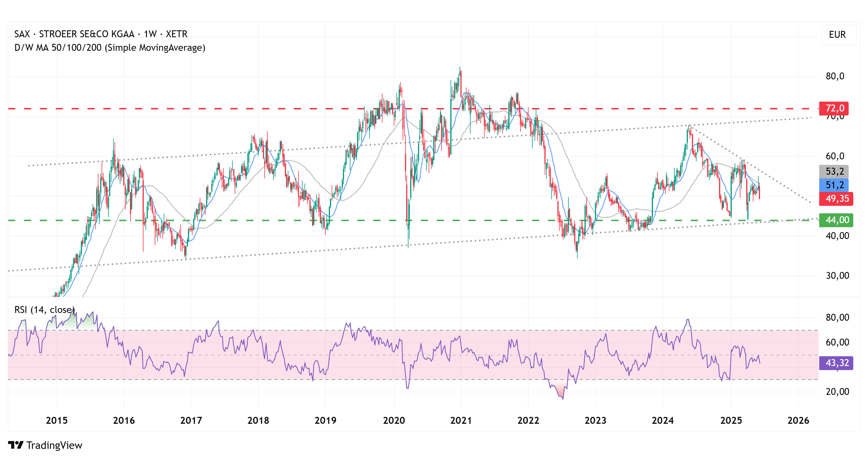Click the 2017 label on the time axis

pos(191,421)
